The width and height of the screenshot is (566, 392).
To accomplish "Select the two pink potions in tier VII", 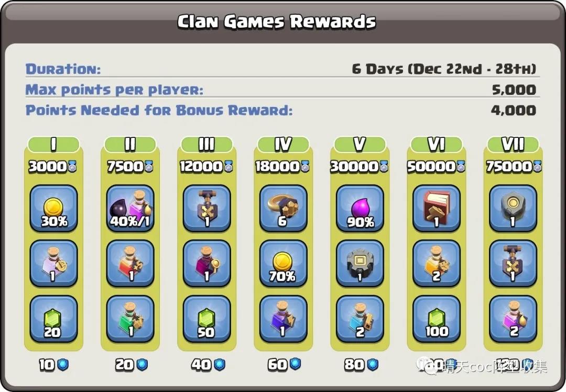I will 513,319.
